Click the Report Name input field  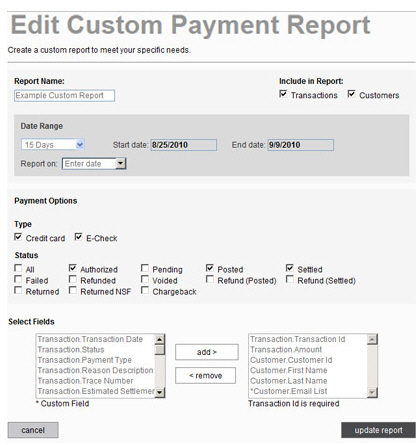coord(64,96)
